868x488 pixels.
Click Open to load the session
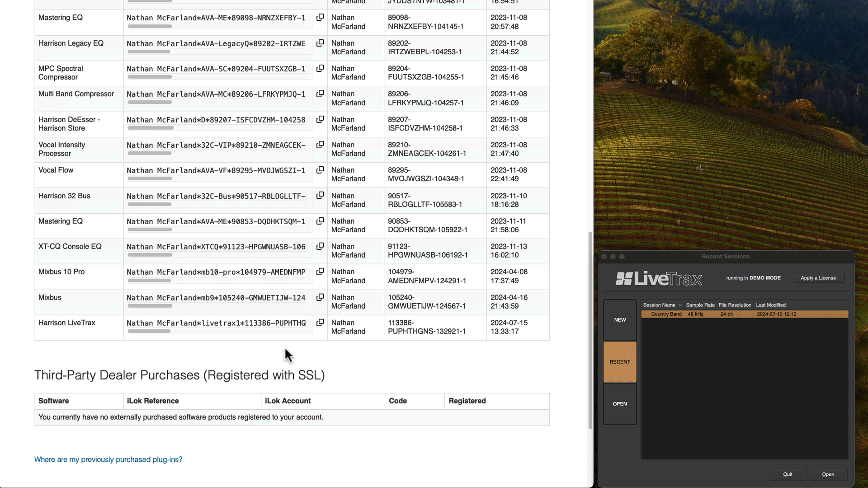tap(828, 474)
